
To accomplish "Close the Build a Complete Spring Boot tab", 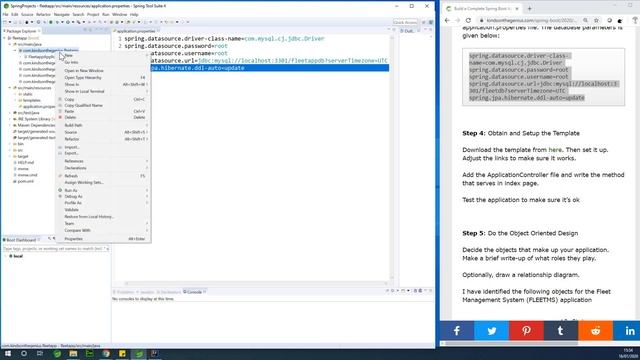I will [517, 9].
